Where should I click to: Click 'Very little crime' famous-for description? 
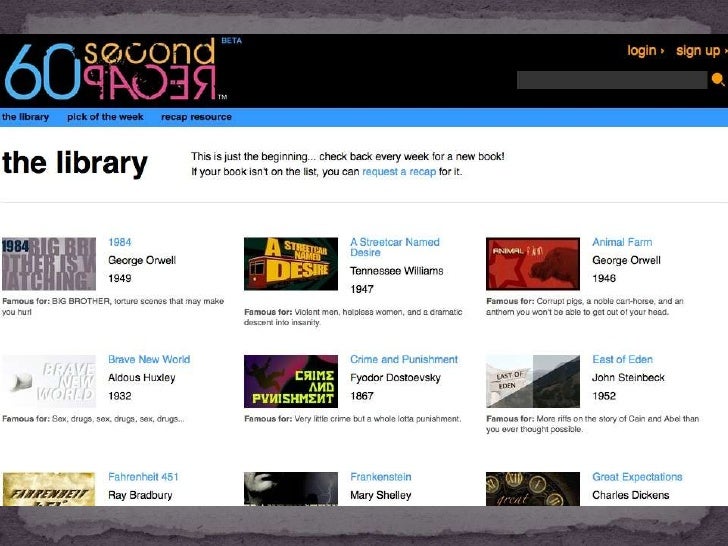(x=353, y=419)
